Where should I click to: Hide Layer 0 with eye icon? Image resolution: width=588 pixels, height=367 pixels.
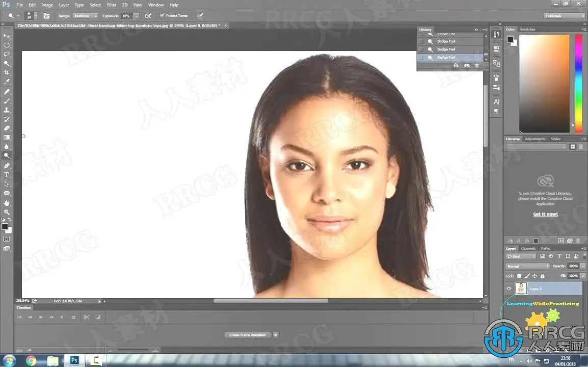(509, 289)
